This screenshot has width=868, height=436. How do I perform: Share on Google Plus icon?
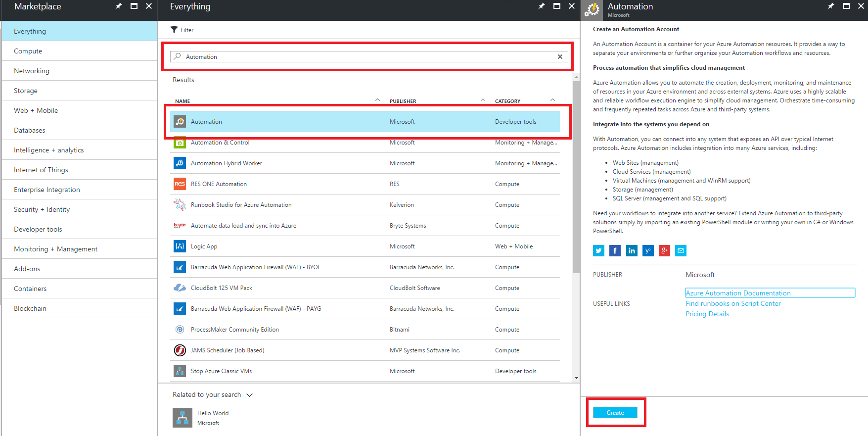[x=664, y=250]
